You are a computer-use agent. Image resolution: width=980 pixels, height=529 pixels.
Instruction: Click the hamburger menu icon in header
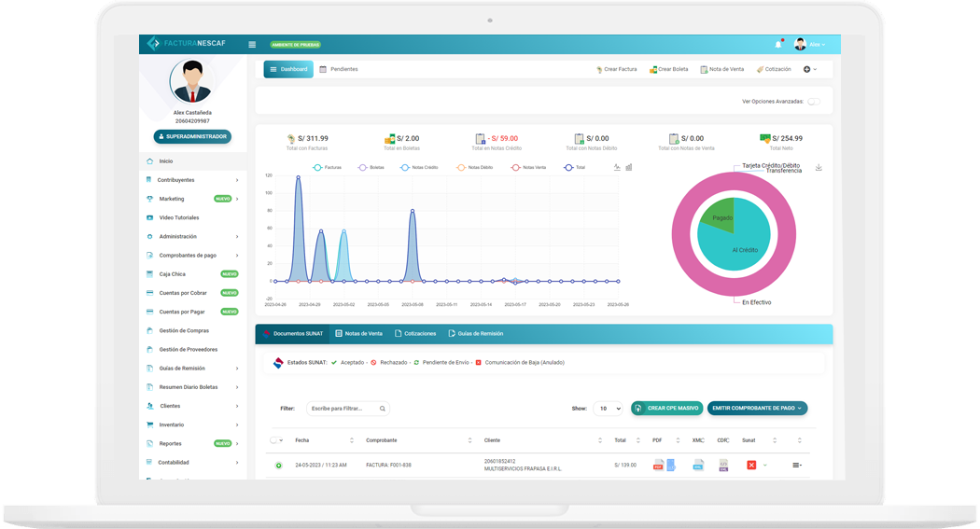(252, 44)
